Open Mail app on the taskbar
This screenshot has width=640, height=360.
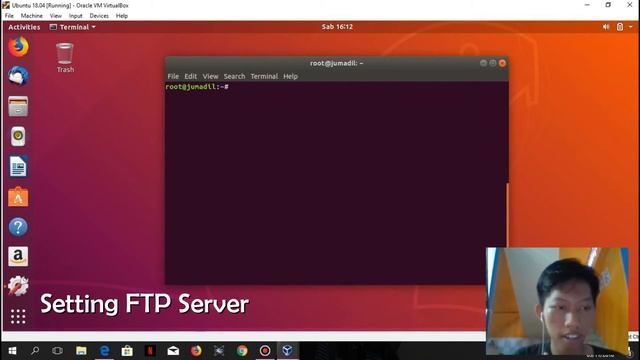[x=173, y=351]
